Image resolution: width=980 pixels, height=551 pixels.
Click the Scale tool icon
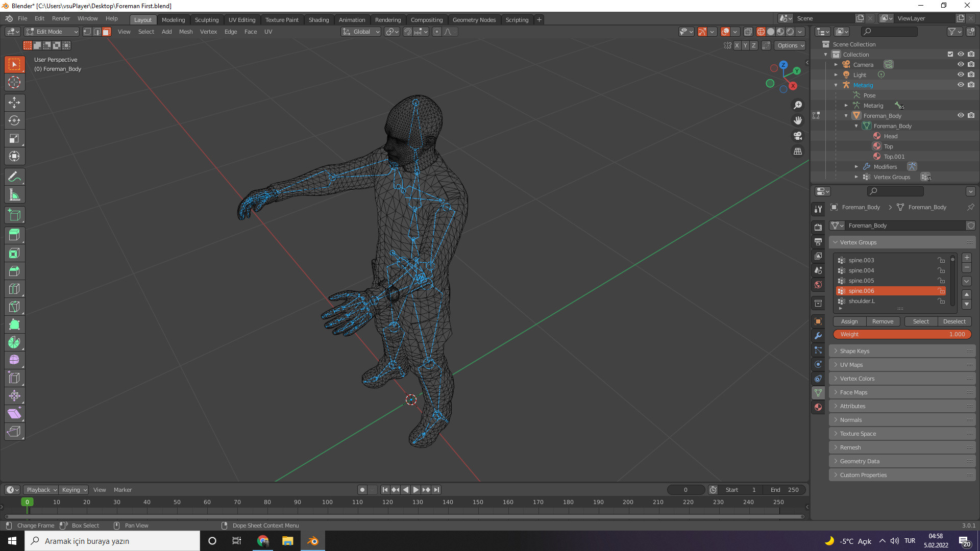point(15,139)
